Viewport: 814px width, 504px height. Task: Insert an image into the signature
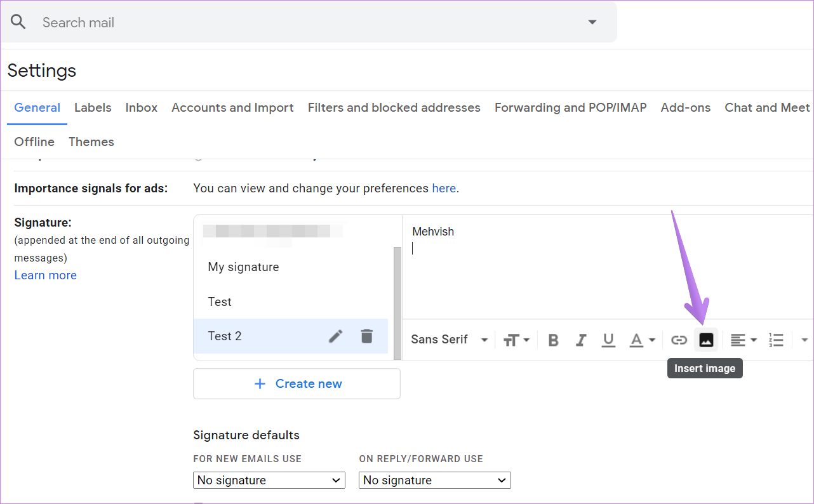pyautogui.click(x=706, y=340)
